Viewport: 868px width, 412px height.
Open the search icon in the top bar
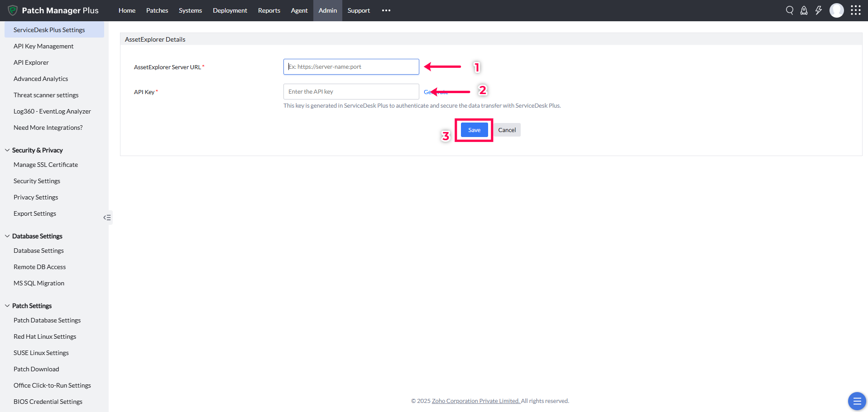click(x=790, y=10)
